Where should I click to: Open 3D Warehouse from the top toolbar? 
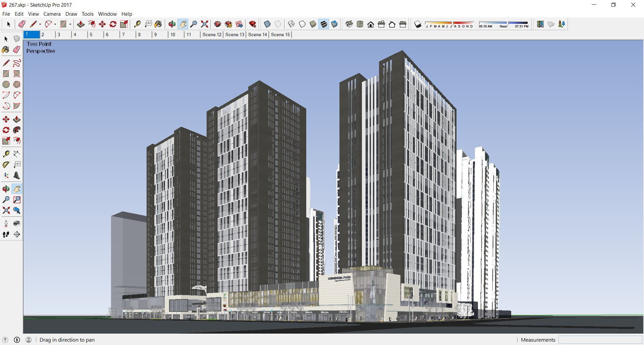tap(218, 24)
